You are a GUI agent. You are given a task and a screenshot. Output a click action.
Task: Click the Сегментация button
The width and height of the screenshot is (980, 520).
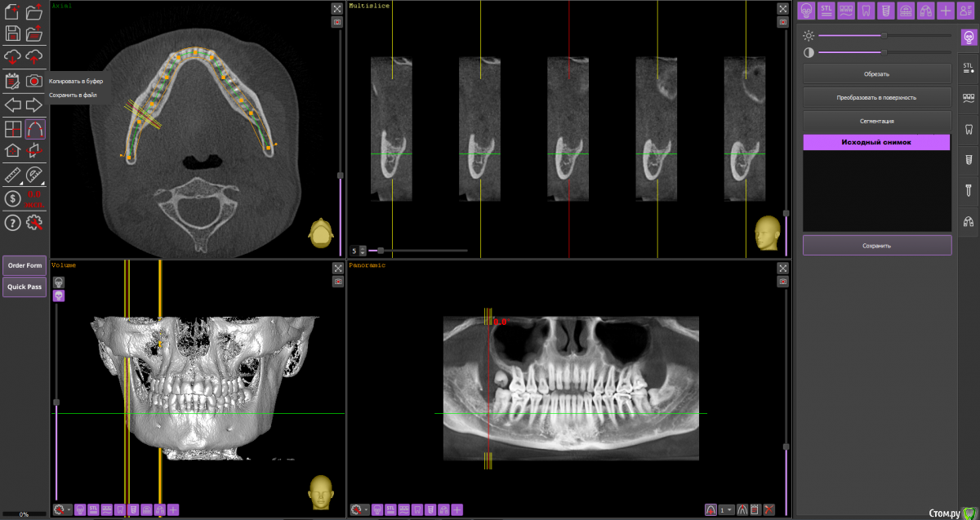click(x=877, y=121)
